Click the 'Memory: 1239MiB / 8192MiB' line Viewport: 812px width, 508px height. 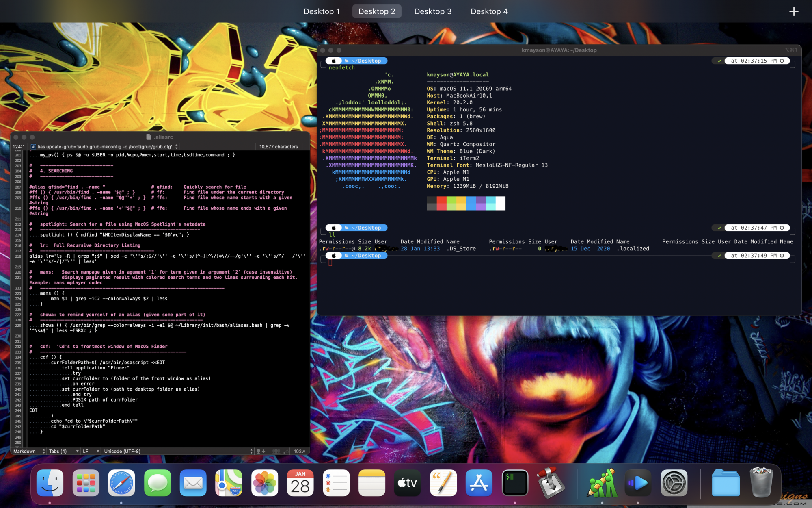click(x=467, y=186)
